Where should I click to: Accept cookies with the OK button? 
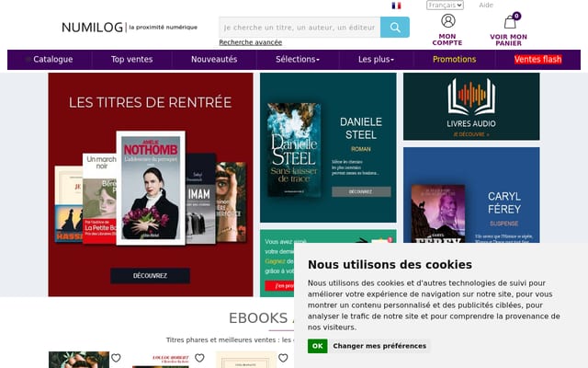[317, 346]
